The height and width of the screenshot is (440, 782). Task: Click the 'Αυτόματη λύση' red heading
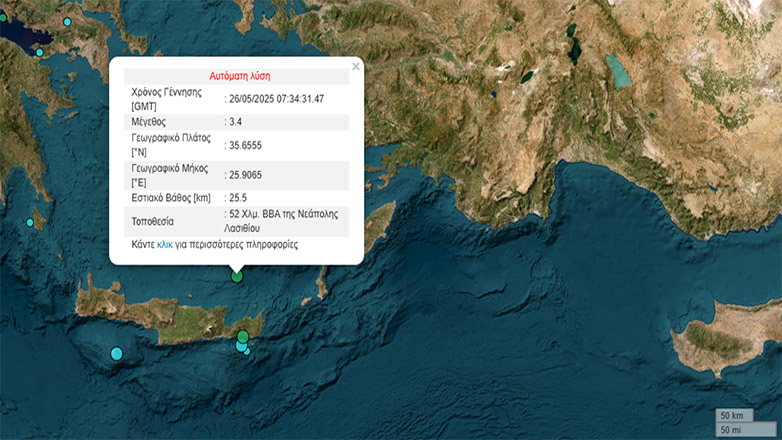(239, 76)
